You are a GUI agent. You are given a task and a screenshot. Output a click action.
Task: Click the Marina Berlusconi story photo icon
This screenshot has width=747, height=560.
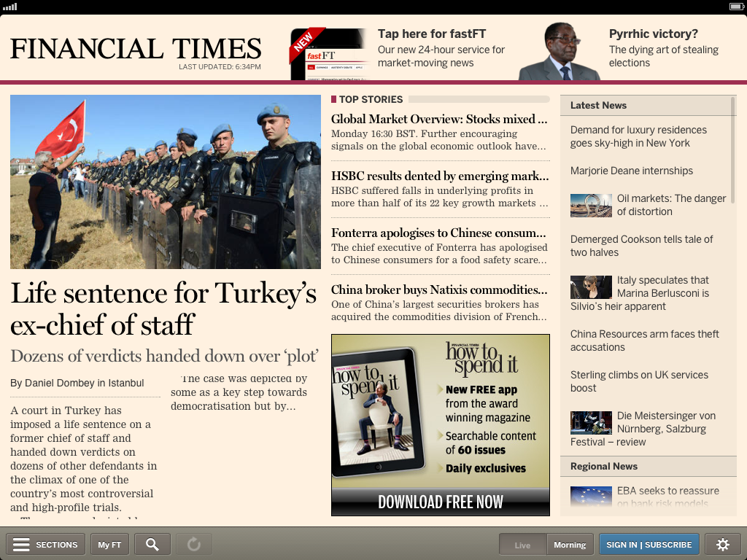point(591,287)
